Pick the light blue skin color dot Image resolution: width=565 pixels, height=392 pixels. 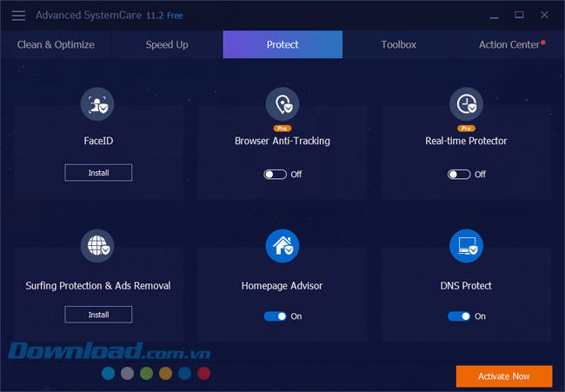tap(108, 373)
